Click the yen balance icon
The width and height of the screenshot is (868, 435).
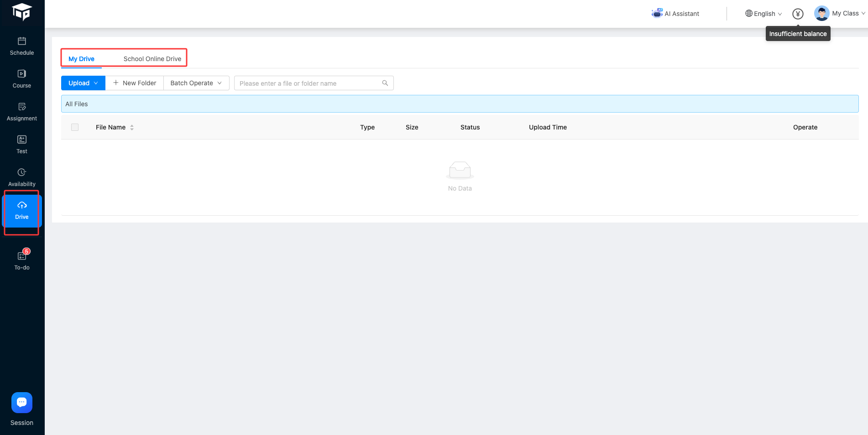[x=798, y=14]
